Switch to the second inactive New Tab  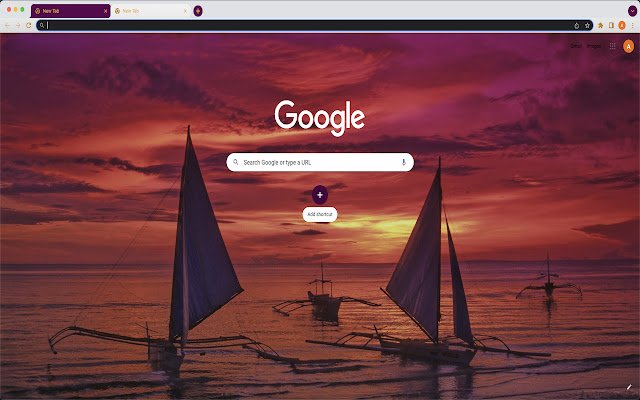pos(150,11)
